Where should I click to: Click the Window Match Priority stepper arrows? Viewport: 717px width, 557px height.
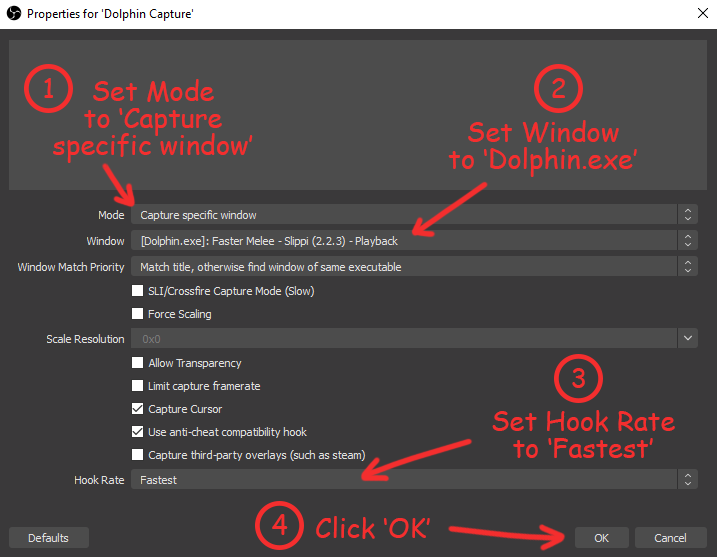click(x=688, y=267)
